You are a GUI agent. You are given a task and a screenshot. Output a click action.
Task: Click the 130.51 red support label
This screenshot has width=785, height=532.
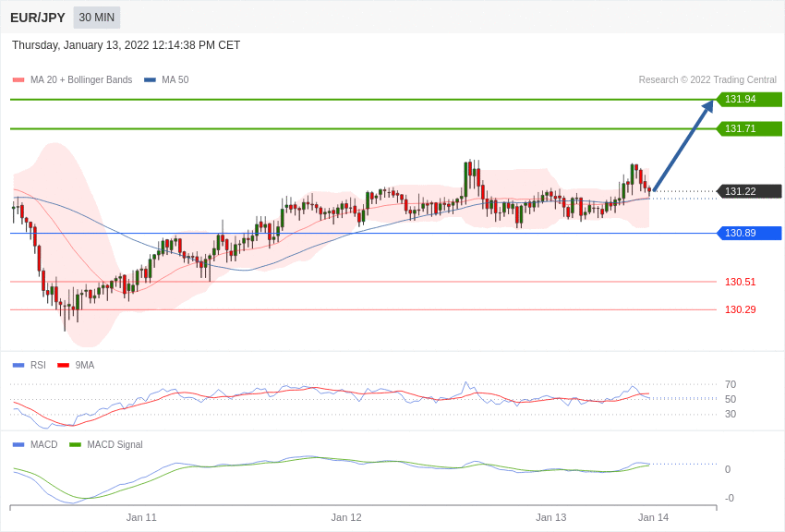740,282
